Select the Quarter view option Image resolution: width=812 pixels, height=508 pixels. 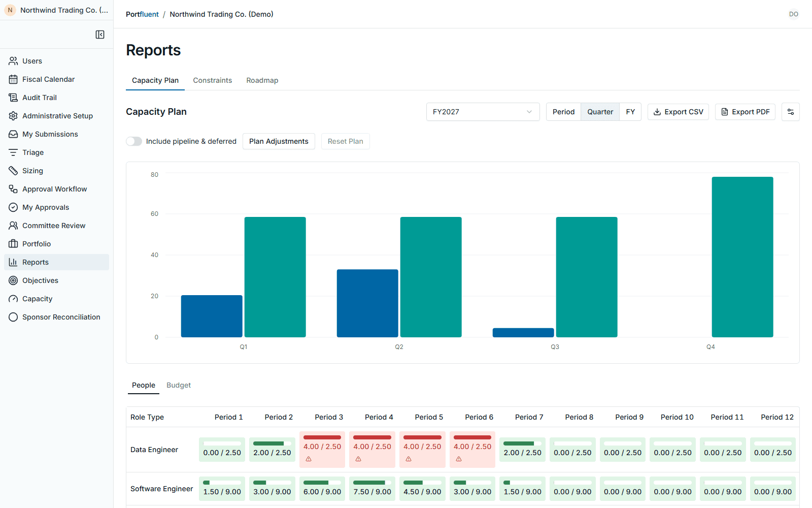pyautogui.click(x=600, y=112)
